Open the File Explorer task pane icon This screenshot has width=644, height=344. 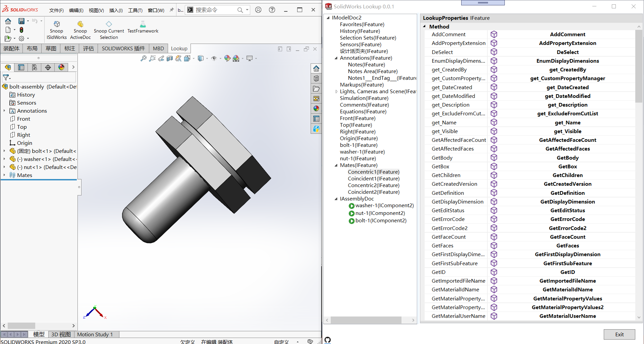[x=316, y=89]
